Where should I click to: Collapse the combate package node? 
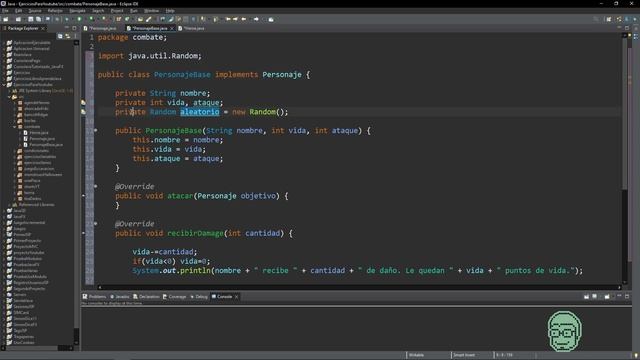pos(15,127)
